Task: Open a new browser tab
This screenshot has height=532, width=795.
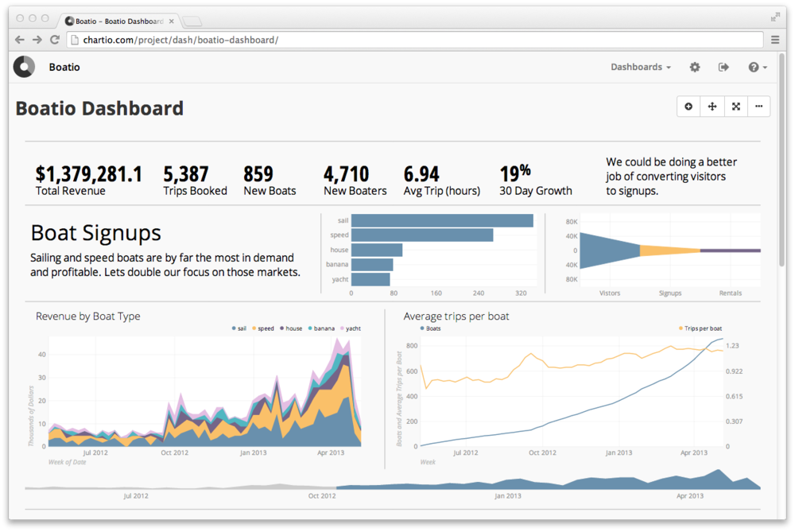Action: pyautogui.click(x=192, y=21)
